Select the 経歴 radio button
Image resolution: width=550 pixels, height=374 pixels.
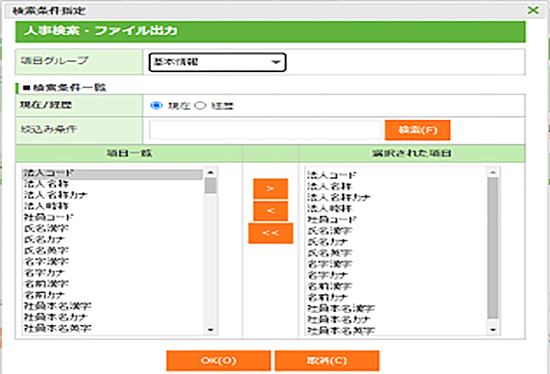coord(200,105)
